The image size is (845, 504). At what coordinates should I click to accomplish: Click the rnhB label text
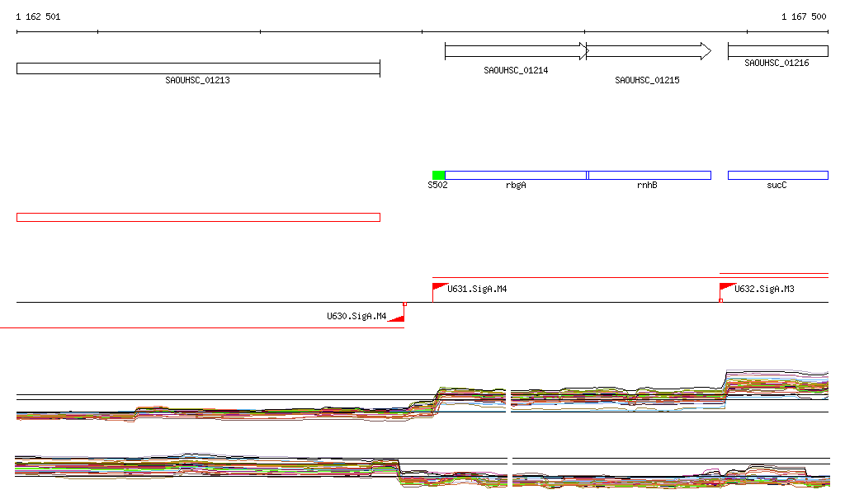coord(647,186)
